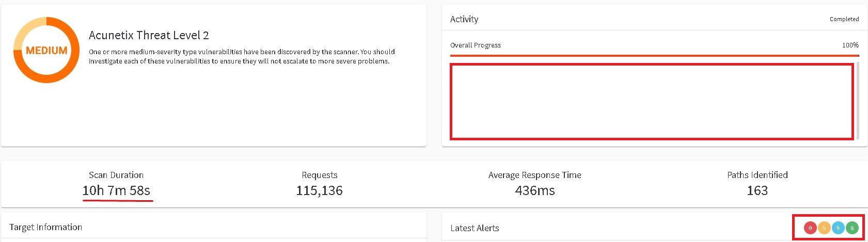Click the 100% progress percentage label
Viewport: 868px width, 242px height.
[850, 45]
